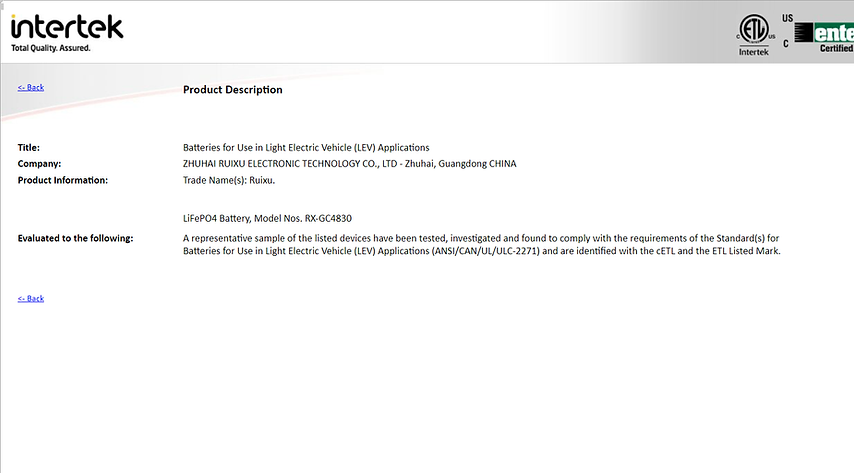Screen dimensions: 854x473
Task: Click the 'Trade Name(s): Ruixu.' text
Action: (229, 180)
